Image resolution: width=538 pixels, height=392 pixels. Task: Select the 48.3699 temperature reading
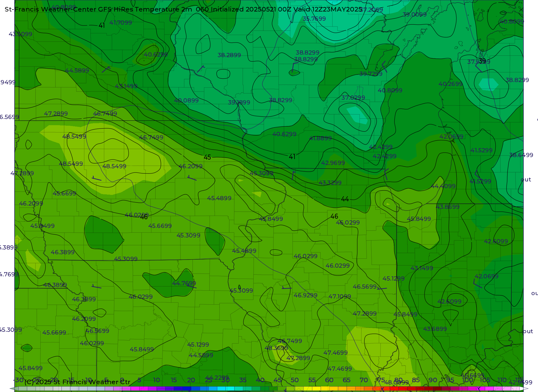click(x=276, y=348)
